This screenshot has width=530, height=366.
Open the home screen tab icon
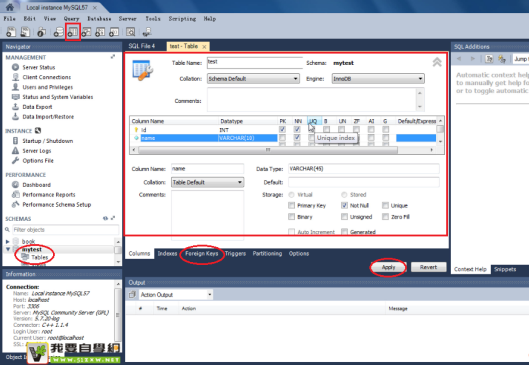click(x=10, y=7)
